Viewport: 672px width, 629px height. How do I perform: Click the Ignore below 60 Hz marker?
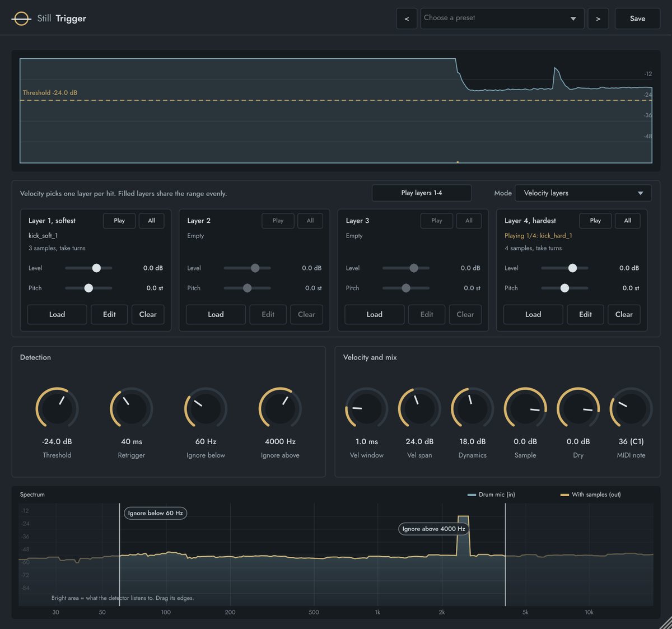pyautogui.click(x=156, y=513)
